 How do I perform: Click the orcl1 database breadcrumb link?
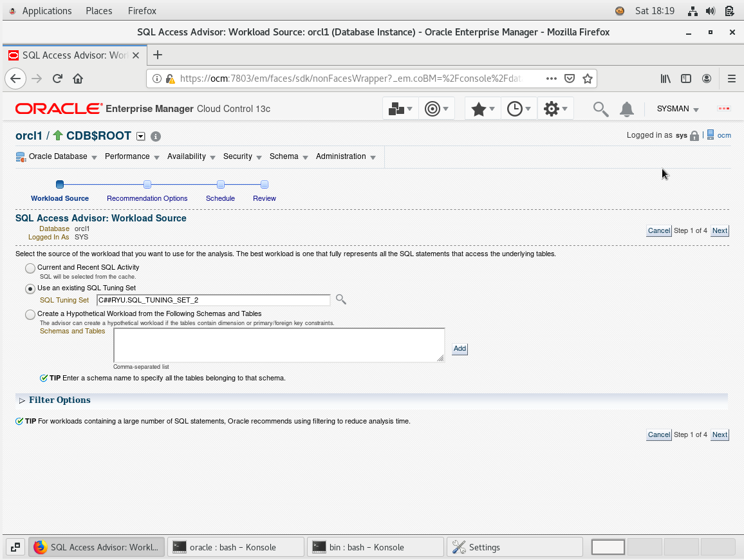point(29,136)
